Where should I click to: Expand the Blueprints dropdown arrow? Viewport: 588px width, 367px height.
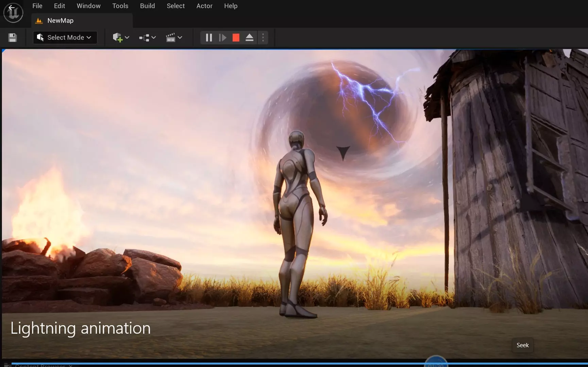pos(154,37)
